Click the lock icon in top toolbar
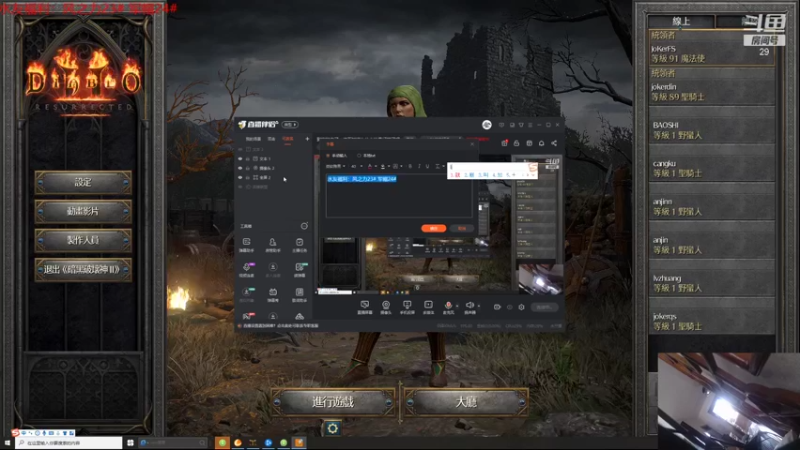Image resolution: width=800 pixels, height=450 pixels. coord(516,143)
